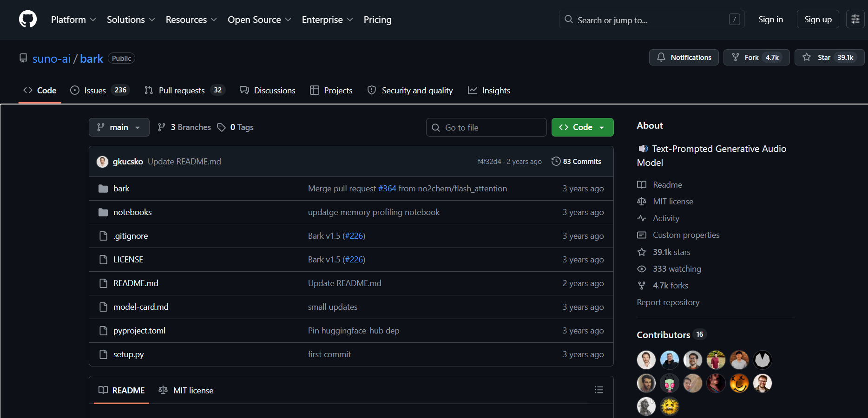
Task: Open the model-card.md file
Action: (141, 307)
